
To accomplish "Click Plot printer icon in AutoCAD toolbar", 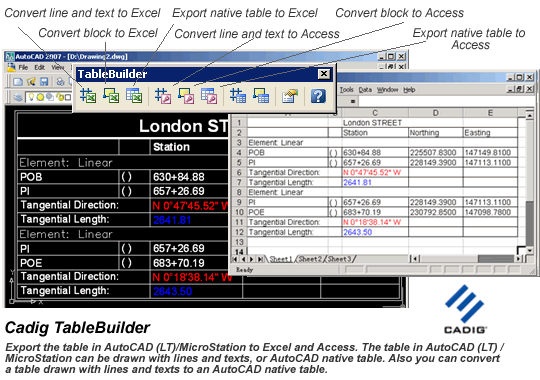I will click(x=60, y=82).
